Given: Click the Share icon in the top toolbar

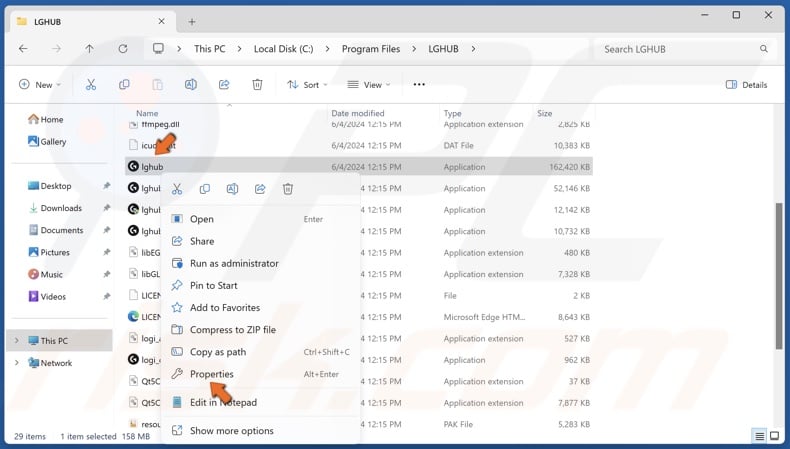Looking at the screenshot, I should (x=224, y=85).
